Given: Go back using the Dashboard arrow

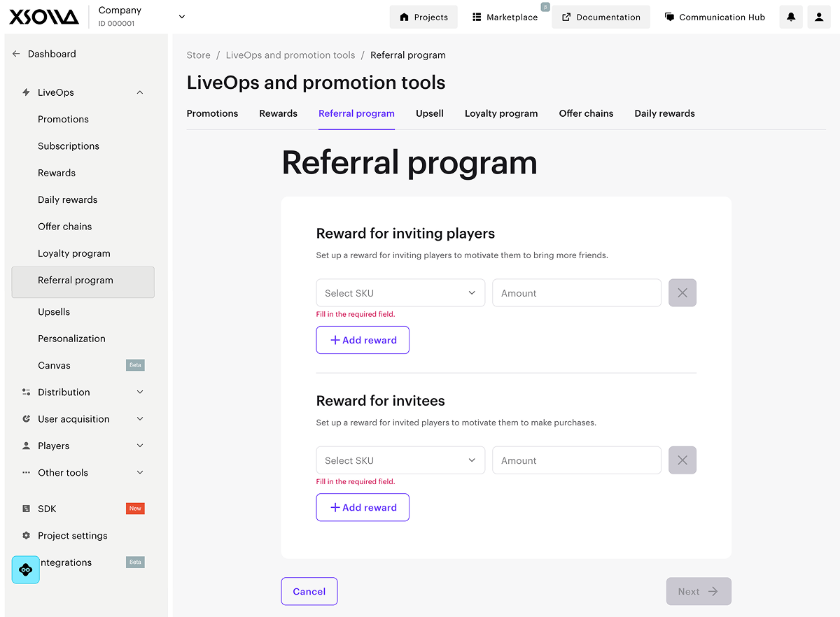Looking at the screenshot, I should [17, 54].
